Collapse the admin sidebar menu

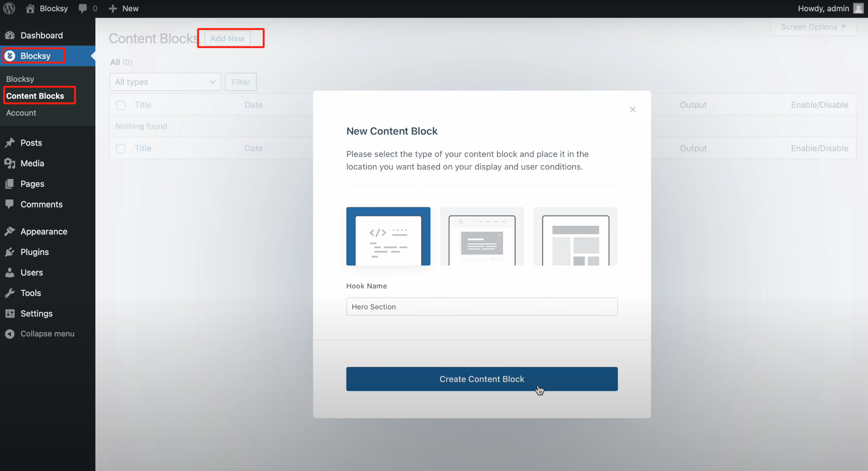tap(47, 333)
